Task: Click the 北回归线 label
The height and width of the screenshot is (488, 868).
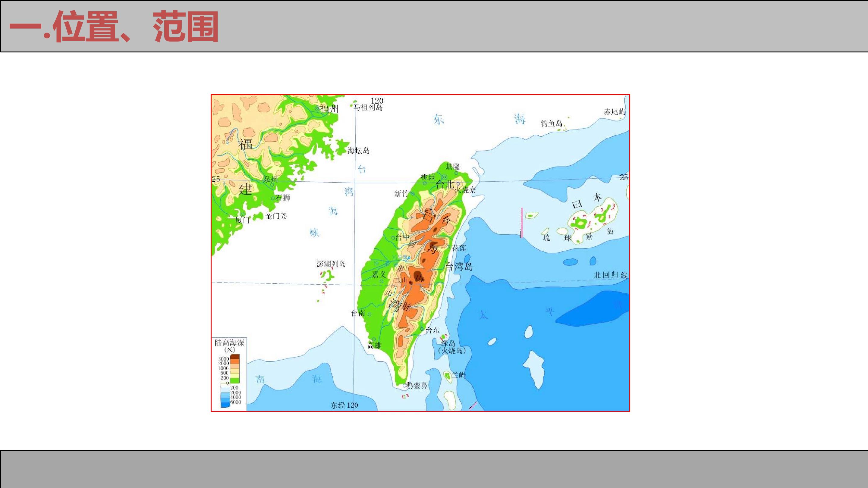Action: [611, 275]
